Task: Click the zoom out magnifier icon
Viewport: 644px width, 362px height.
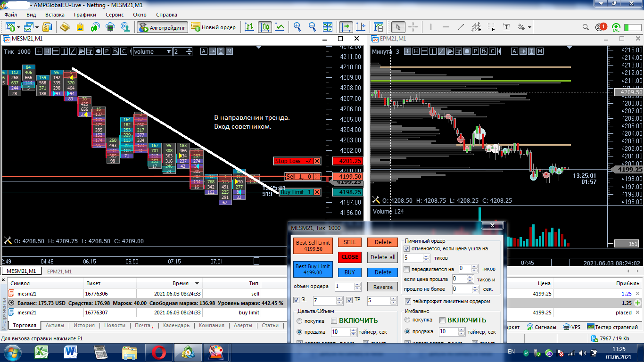Action: [313, 27]
